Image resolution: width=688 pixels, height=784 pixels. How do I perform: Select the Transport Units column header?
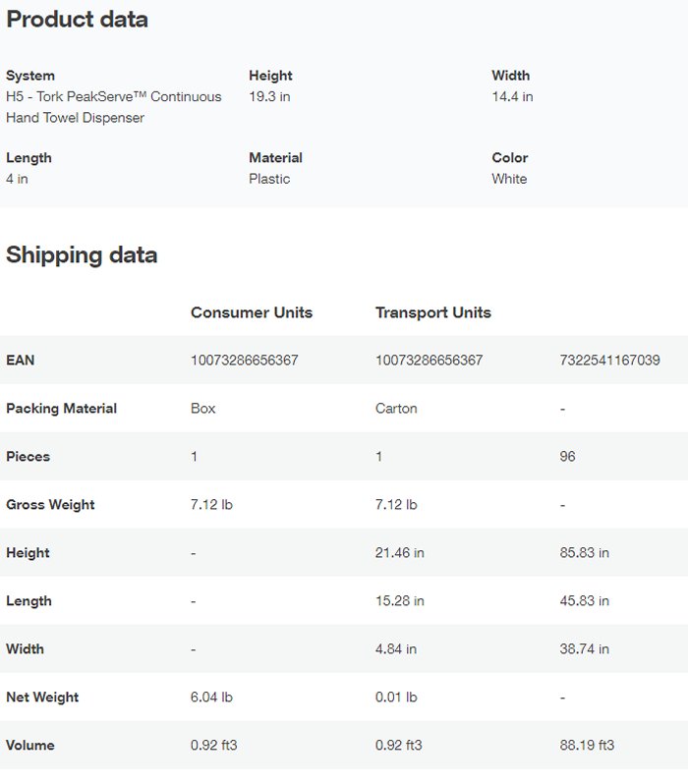pyautogui.click(x=433, y=312)
